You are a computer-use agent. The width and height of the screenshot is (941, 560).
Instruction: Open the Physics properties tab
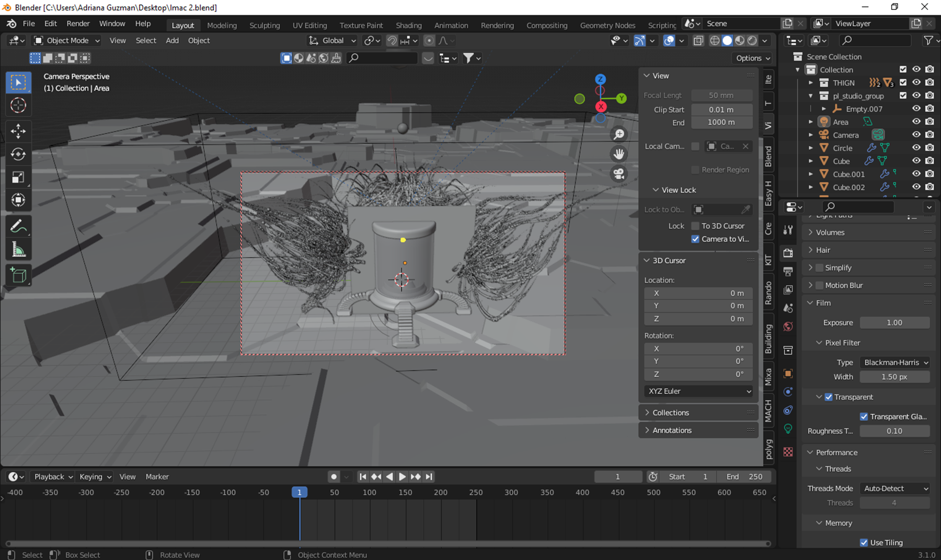point(788,392)
